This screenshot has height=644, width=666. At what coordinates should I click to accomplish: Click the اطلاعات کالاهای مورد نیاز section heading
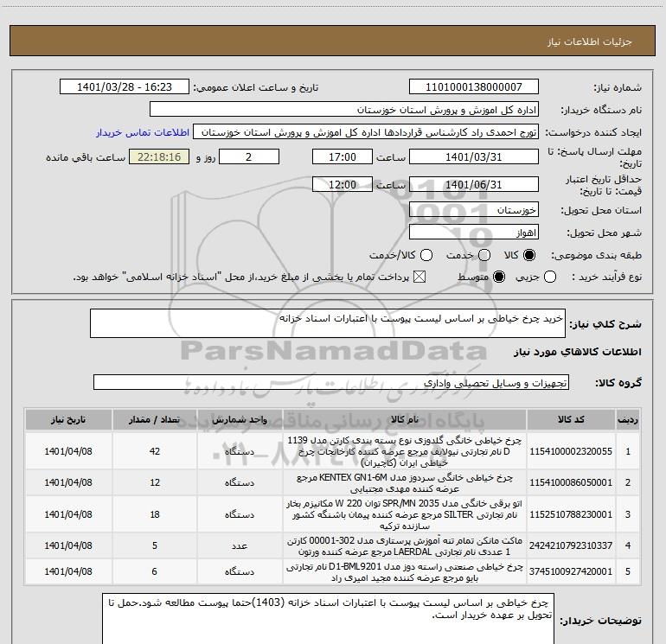578,352
